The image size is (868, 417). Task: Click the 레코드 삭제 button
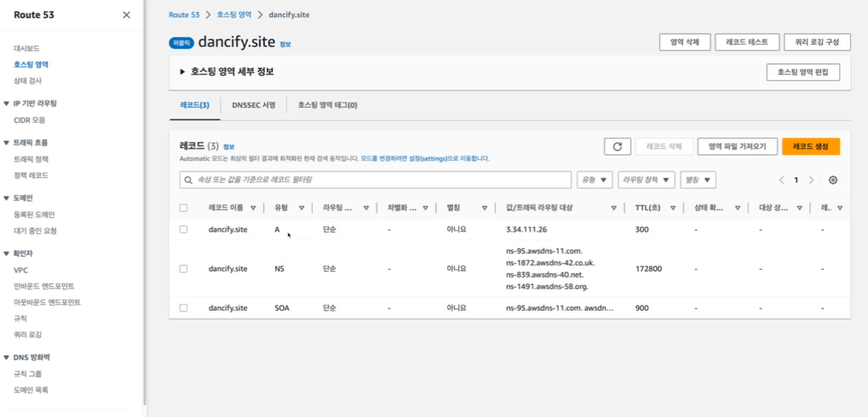coord(664,147)
